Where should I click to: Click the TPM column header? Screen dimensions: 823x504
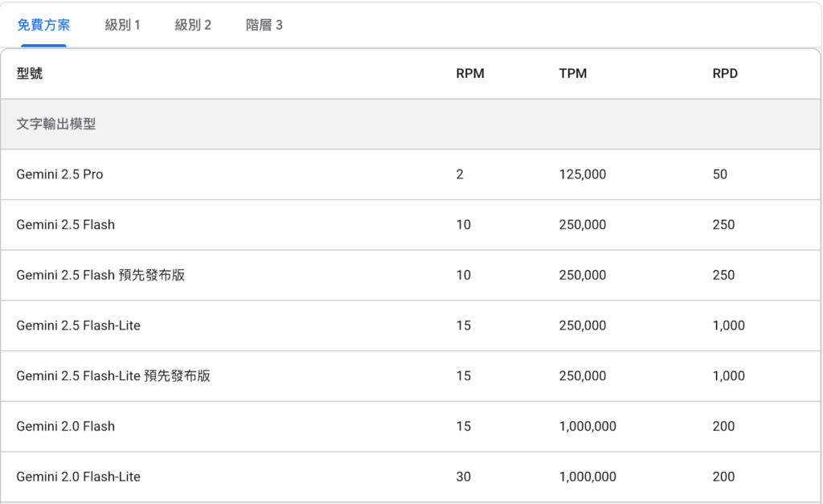click(x=573, y=74)
